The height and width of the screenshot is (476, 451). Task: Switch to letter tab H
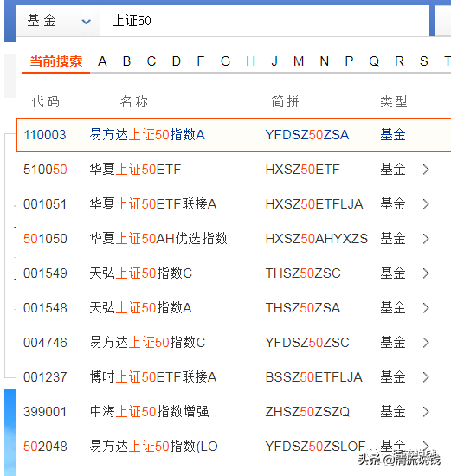coord(250,61)
